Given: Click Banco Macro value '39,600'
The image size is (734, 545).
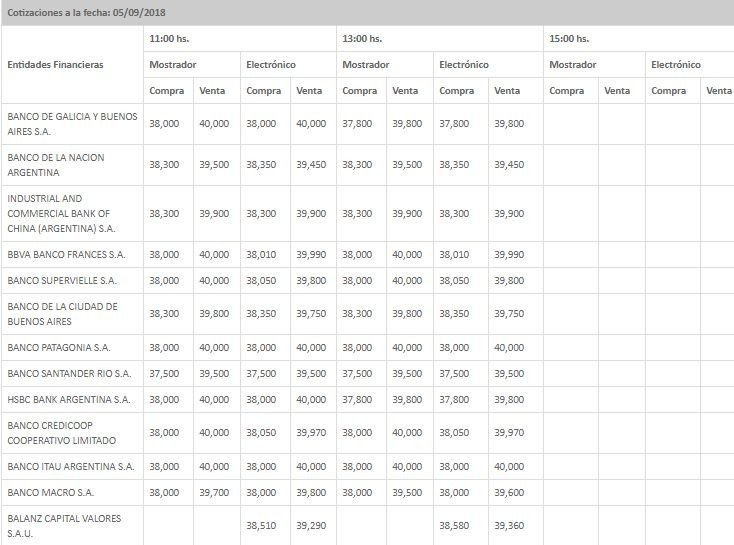Looking at the screenshot, I should point(509,493).
